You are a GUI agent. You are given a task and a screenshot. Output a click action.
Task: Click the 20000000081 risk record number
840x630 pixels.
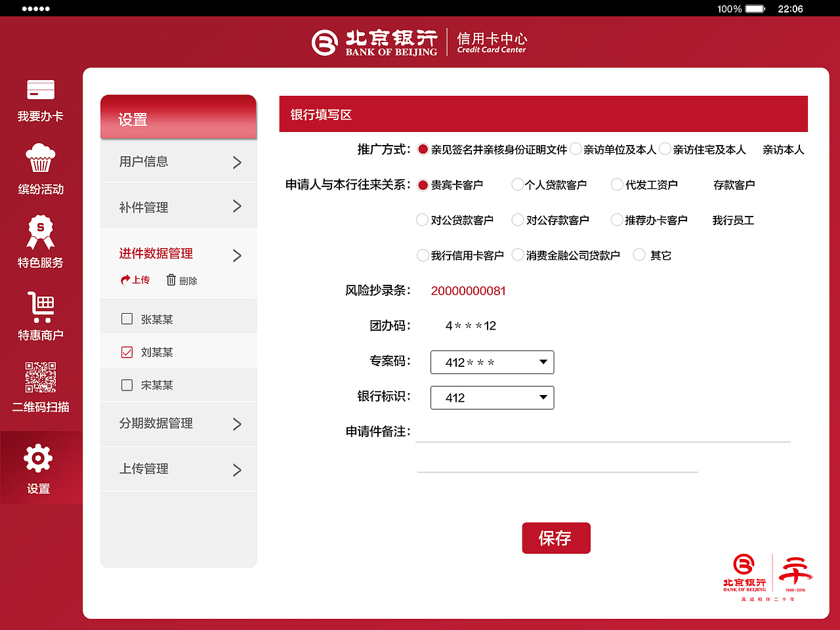469,291
